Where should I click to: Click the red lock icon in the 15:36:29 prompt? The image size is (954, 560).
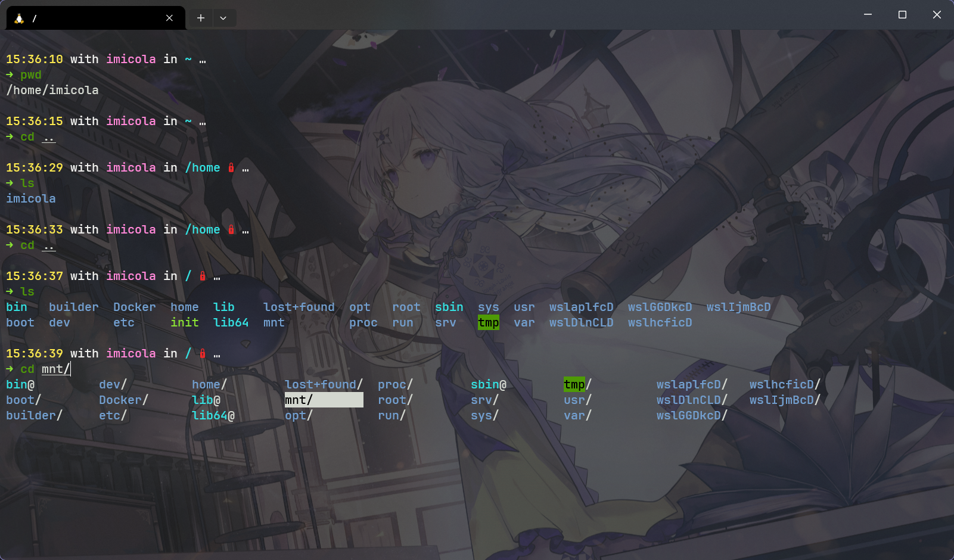pyautogui.click(x=231, y=168)
